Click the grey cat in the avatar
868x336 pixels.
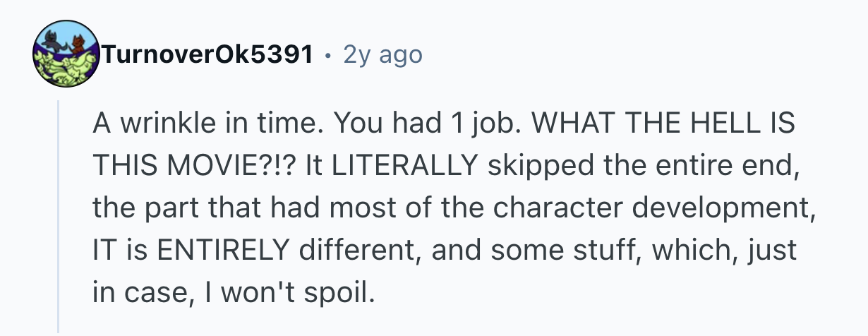[x=51, y=42]
